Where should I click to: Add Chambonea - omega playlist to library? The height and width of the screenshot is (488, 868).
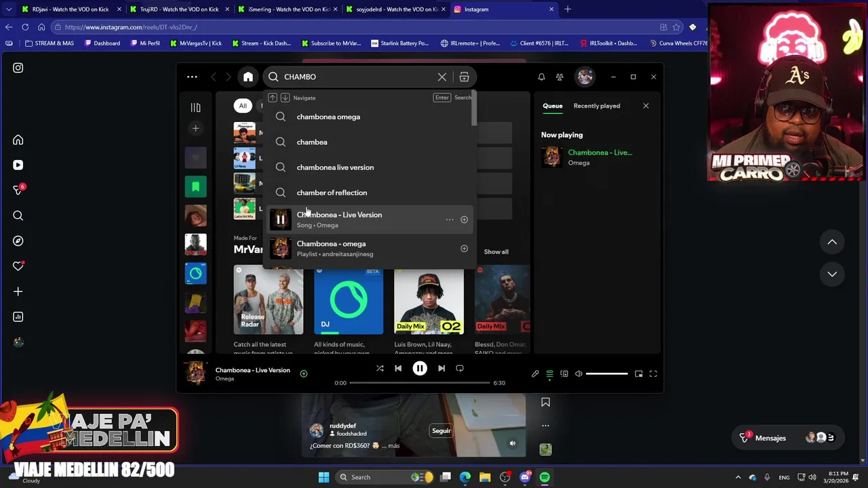464,249
